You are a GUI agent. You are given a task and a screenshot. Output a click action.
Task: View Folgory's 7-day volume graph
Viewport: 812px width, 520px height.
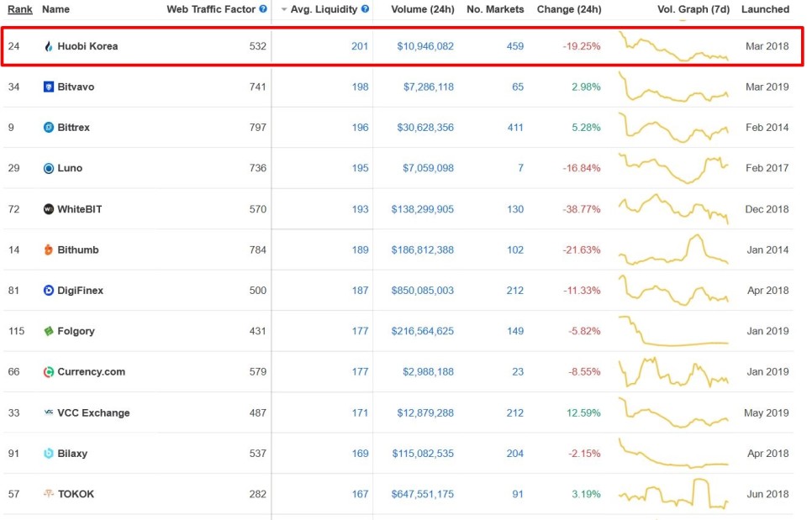click(674, 331)
